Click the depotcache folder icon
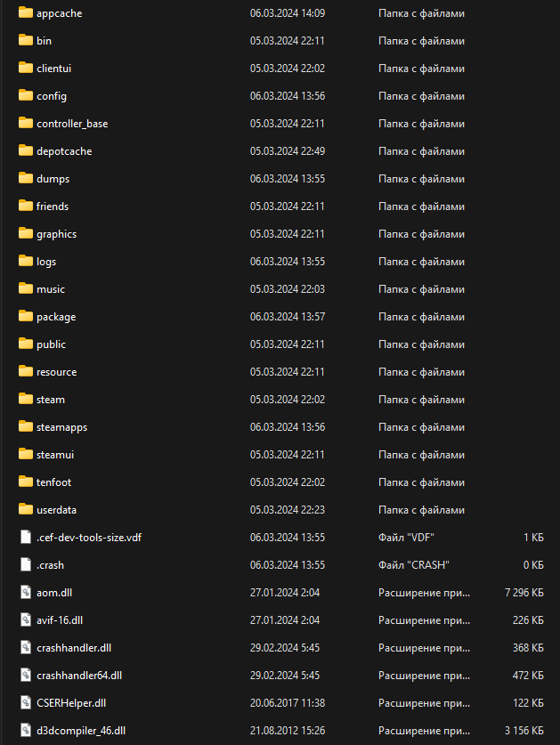This screenshot has height=745, width=560. pyautogui.click(x=26, y=150)
